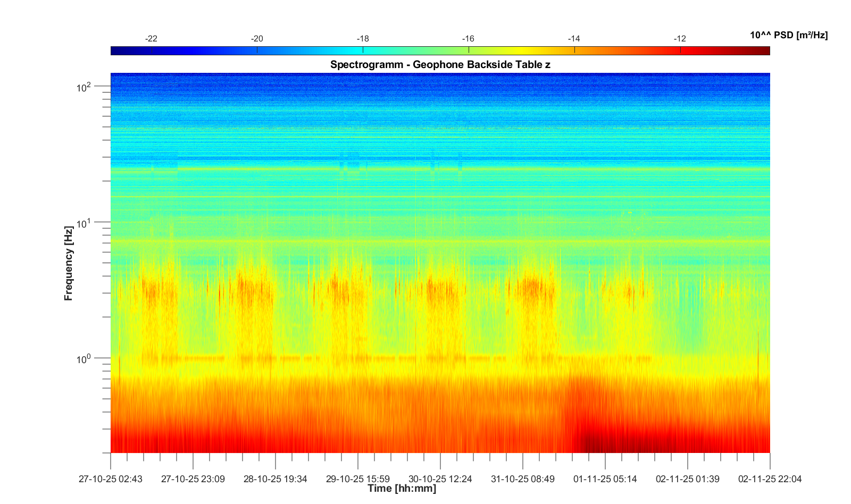Click the -16 colorbar tick label
The width and height of the screenshot is (851, 504).
click(x=468, y=39)
